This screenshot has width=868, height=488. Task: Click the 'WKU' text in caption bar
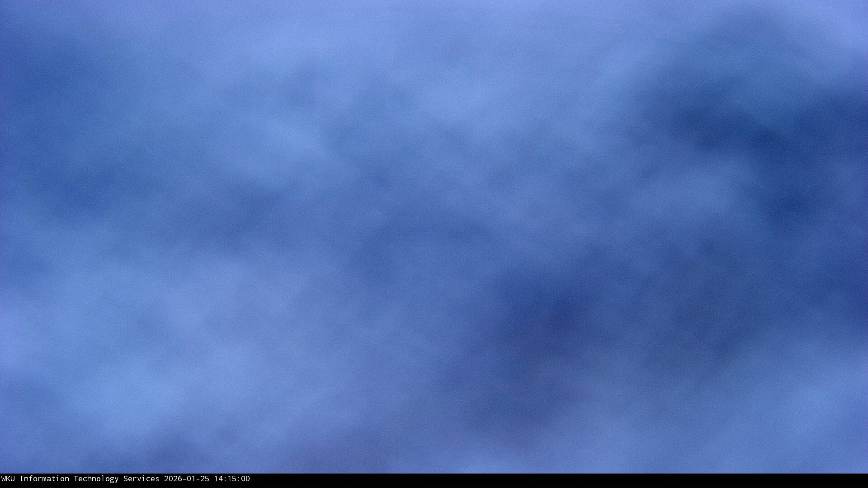pyautogui.click(x=8, y=479)
